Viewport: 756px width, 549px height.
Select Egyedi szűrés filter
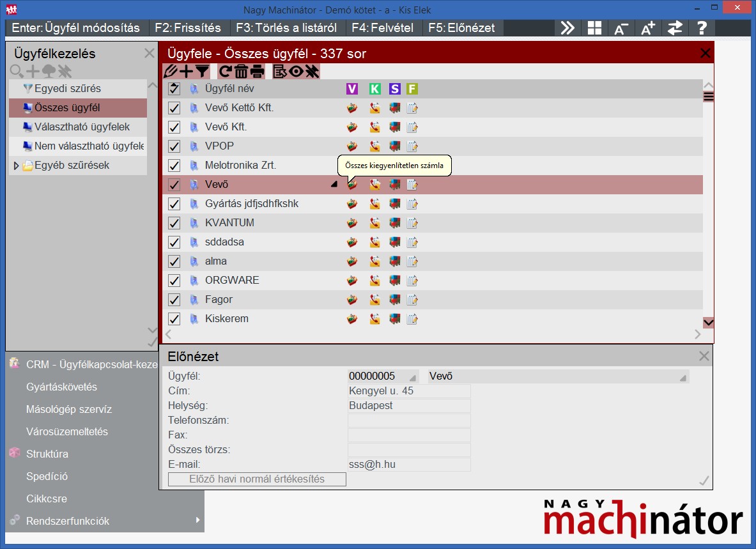coord(78,89)
